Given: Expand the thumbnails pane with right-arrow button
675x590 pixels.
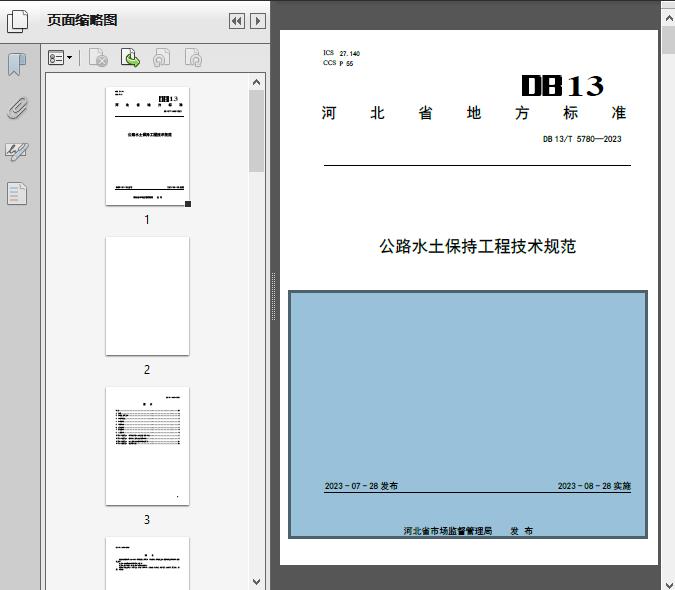Looking at the screenshot, I should pyautogui.click(x=258, y=21).
